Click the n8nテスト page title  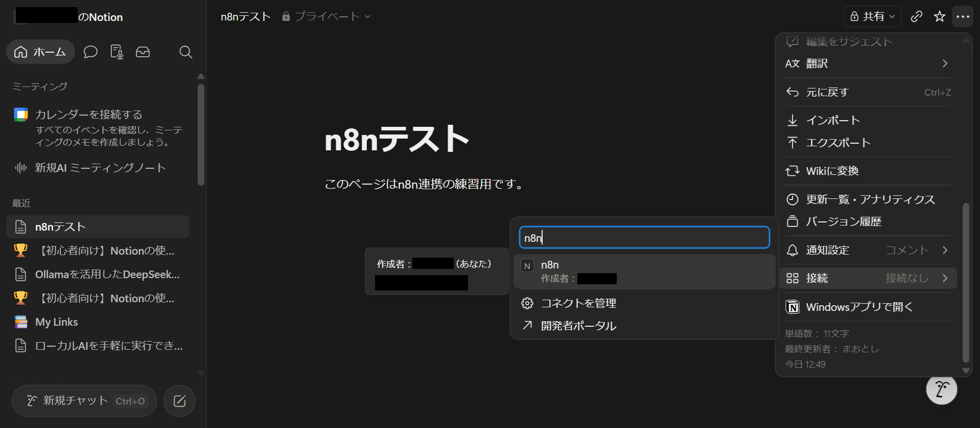[x=397, y=139]
